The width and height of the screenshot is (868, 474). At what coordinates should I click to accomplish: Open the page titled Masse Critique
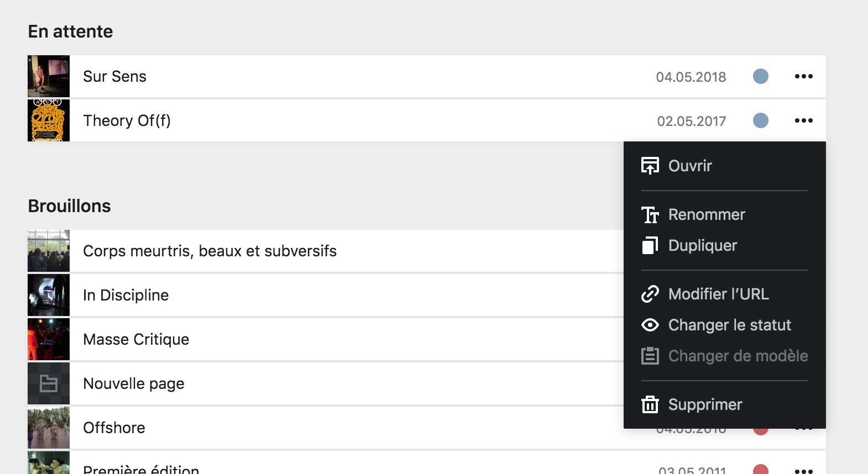pos(135,339)
